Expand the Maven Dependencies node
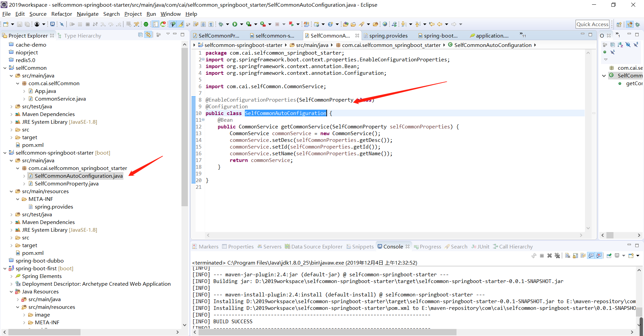Viewport: 644px width, 336px height. tap(11, 114)
